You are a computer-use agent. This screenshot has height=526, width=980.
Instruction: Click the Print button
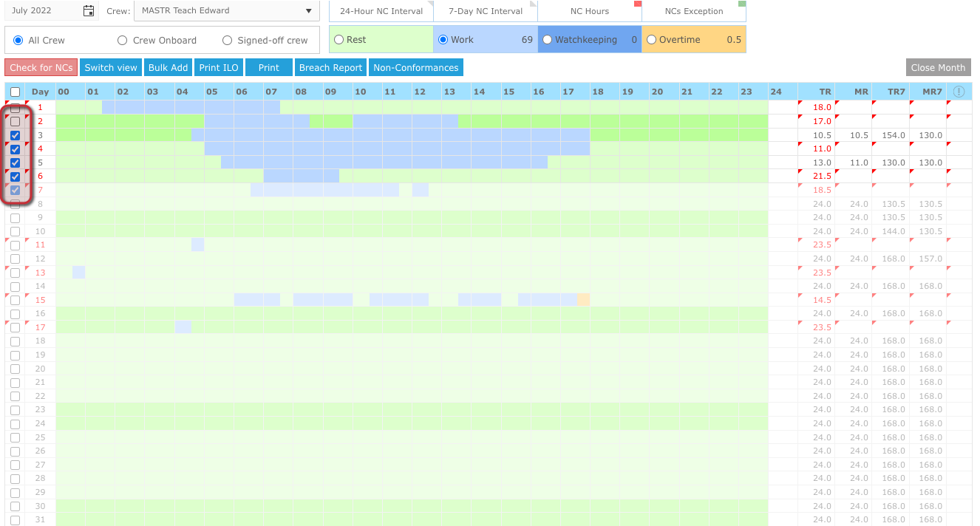click(x=269, y=67)
